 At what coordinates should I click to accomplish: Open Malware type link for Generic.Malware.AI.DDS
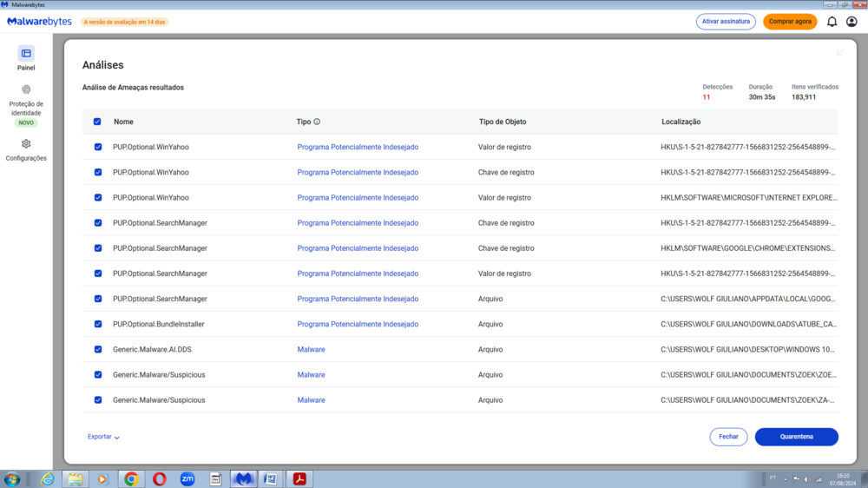311,349
